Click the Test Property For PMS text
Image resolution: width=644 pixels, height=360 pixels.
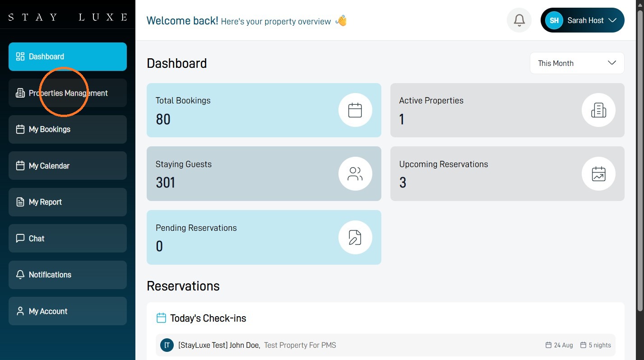(300, 345)
